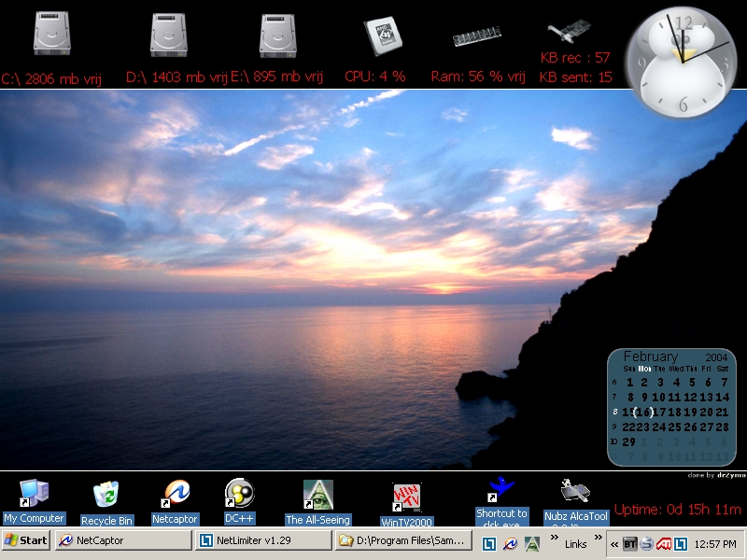Viewport: 747px width, 560px height.
Task: Click the February month title in calendar
Action: [650, 357]
